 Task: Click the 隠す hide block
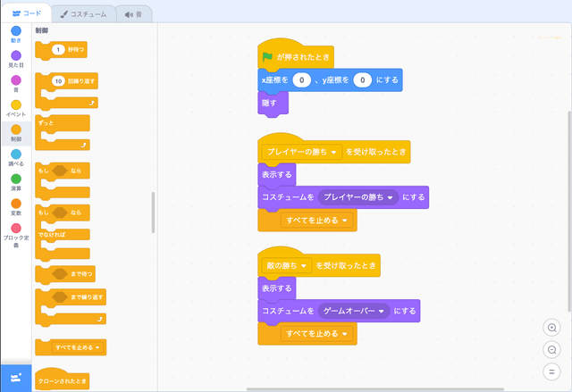coord(272,103)
